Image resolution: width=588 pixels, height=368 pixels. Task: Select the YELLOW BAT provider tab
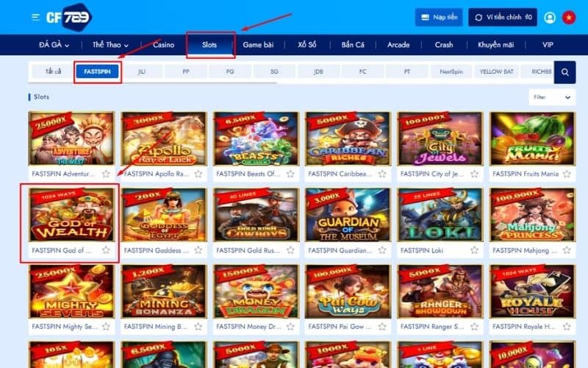point(497,71)
